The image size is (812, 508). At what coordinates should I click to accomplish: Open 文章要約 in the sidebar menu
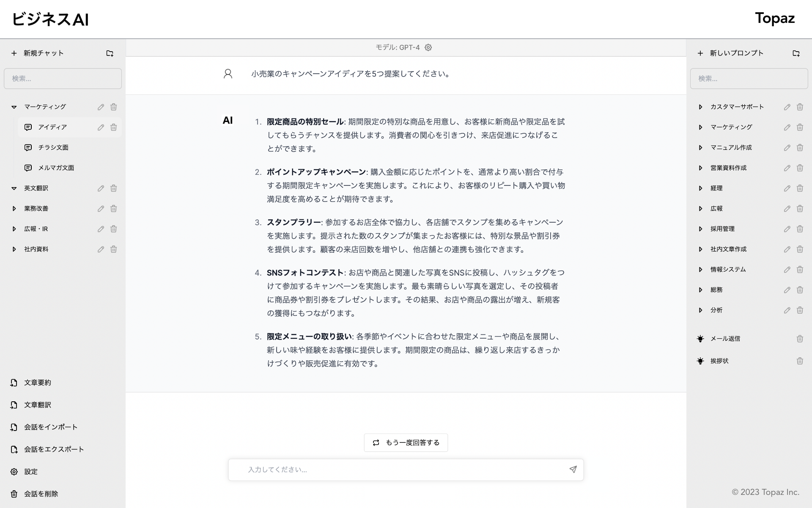37,383
